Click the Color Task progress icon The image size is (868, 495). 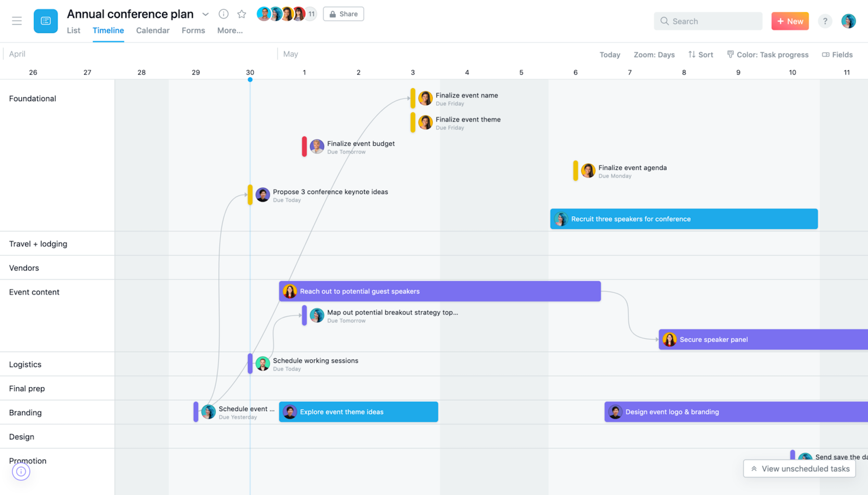[x=729, y=54]
